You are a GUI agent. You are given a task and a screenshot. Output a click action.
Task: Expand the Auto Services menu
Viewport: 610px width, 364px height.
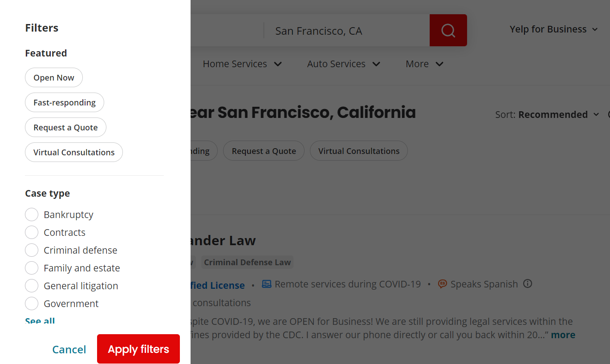pos(344,64)
